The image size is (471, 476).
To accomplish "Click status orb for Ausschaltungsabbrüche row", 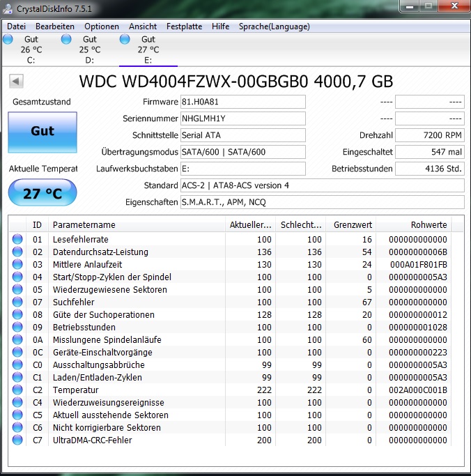I will [x=17, y=364].
